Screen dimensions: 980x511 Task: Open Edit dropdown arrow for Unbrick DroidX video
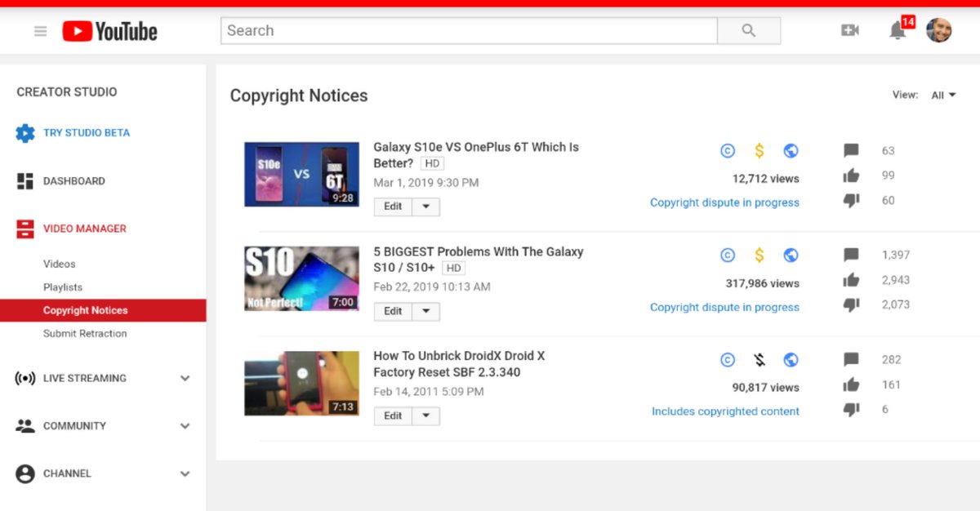(x=426, y=416)
